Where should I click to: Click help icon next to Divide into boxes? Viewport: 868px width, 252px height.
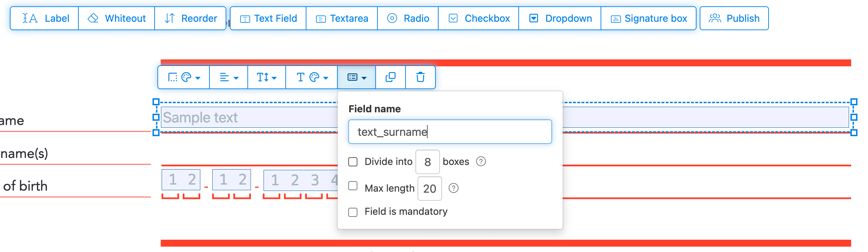click(x=481, y=161)
